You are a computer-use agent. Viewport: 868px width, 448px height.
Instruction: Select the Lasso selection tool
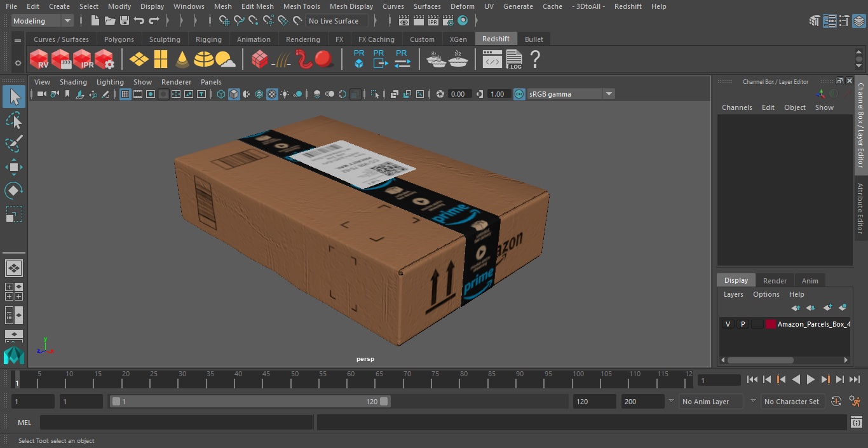click(x=14, y=120)
